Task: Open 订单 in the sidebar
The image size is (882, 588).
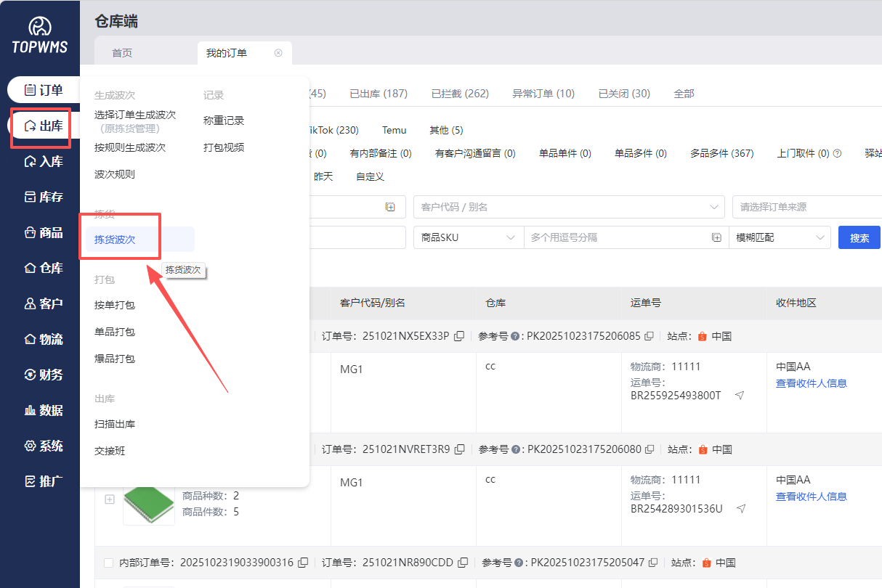Action: [x=44, y=90]
